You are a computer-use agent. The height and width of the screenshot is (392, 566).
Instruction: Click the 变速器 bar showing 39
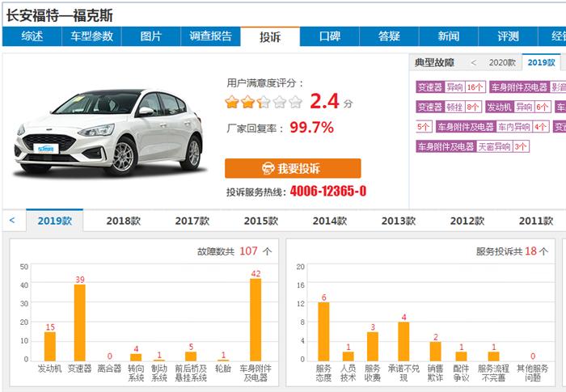click(80, 322)
